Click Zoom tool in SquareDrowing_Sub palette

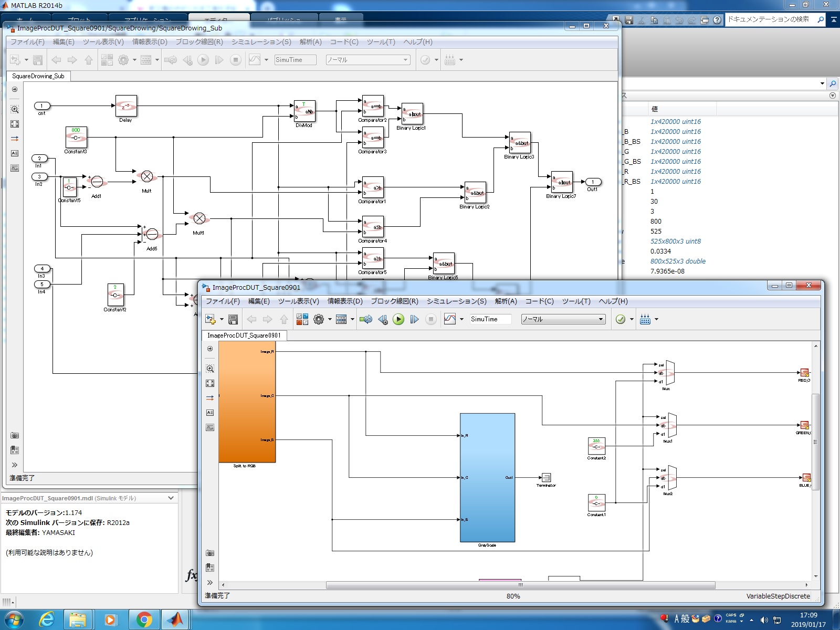tap(15, 109)
